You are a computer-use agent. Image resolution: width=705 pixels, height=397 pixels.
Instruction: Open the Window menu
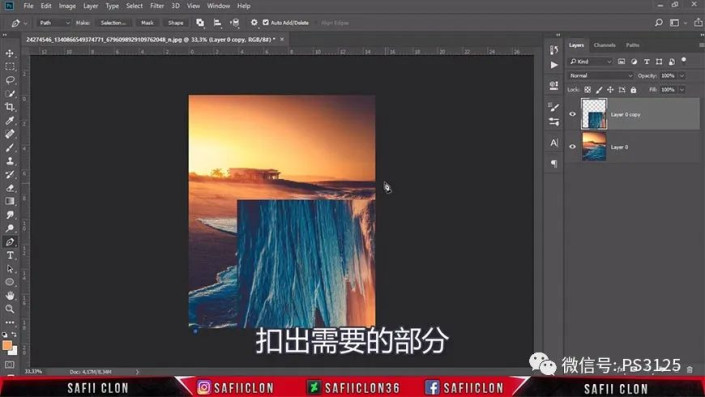[219, 6]
